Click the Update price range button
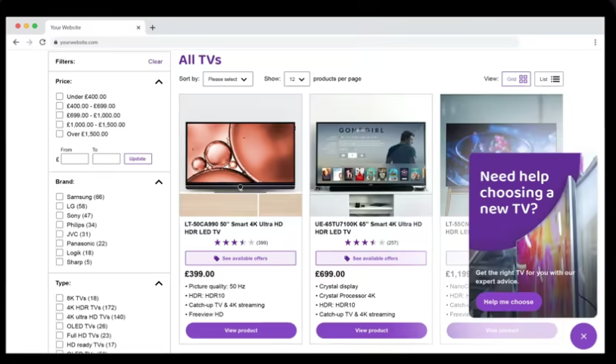The height and width of the screenshot is (364, 616). [138, 159]
